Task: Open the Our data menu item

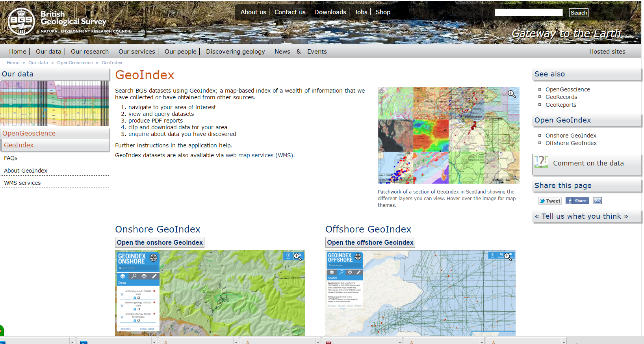Action: (48, 52)
